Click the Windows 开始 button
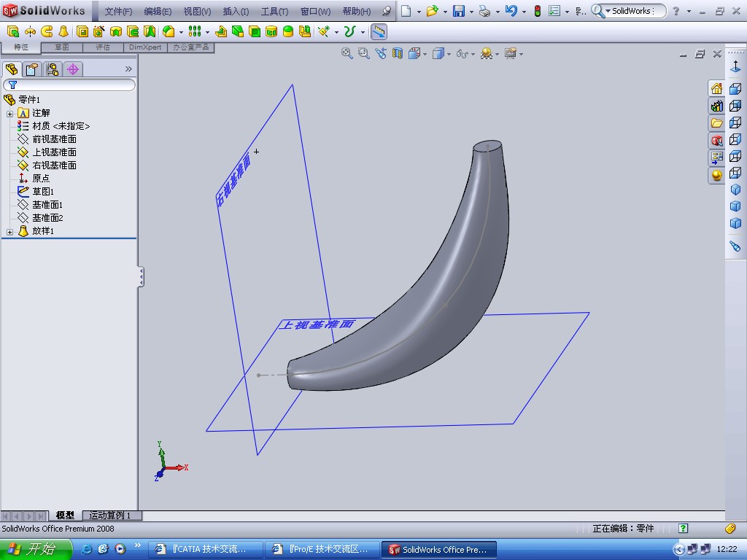The image size is (747, 560). (35, 549)
